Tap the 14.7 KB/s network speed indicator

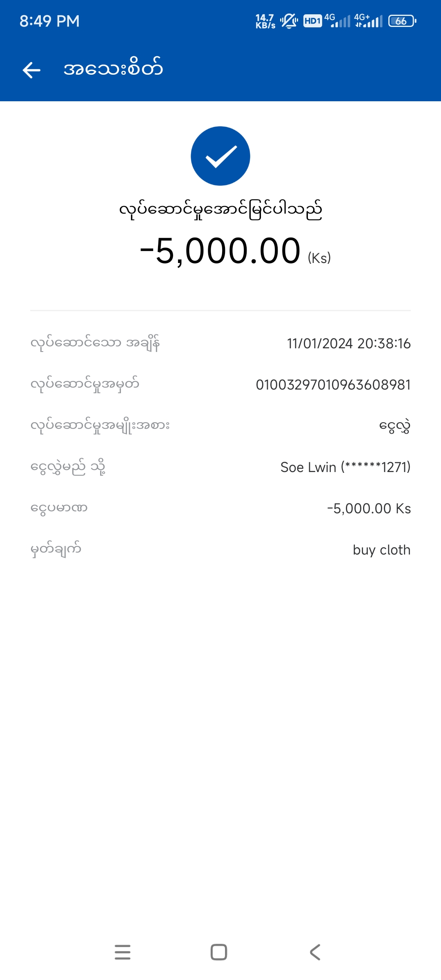pyautogui.click(x=265, y=21)
